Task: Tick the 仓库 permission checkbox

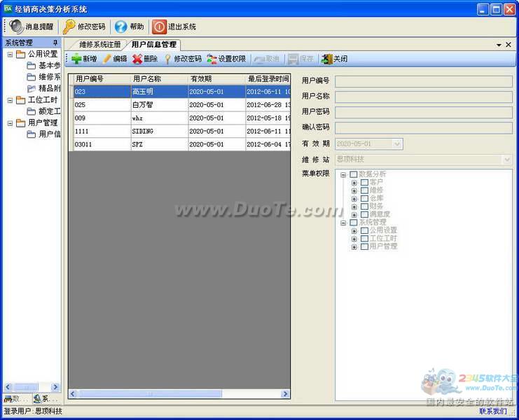Action: tap(364, 198)
